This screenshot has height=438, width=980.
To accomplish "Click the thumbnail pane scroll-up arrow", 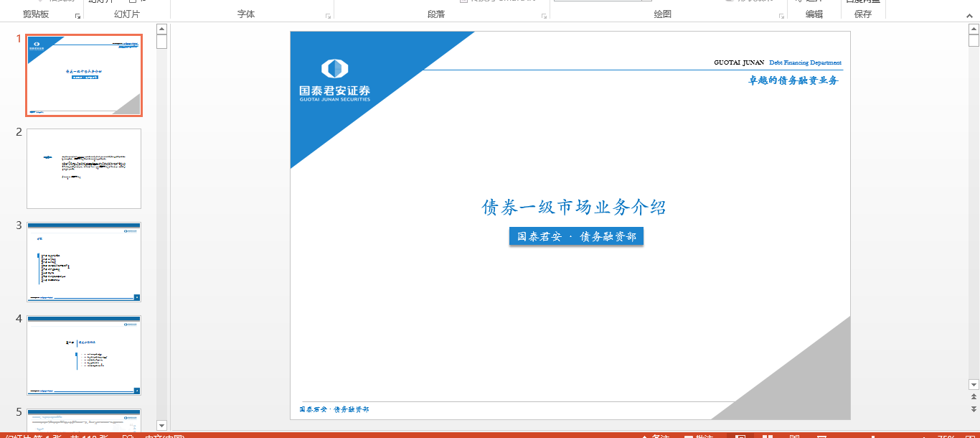I will (161, 29).
